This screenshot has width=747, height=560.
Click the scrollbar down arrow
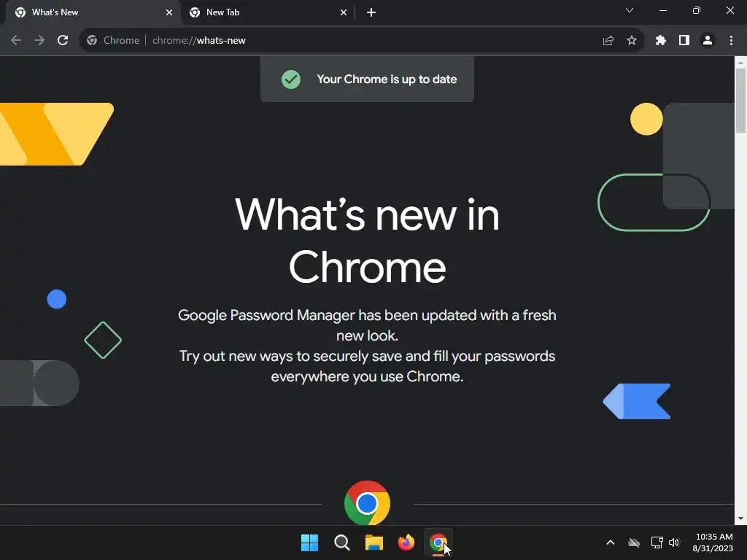pos(740,518)
